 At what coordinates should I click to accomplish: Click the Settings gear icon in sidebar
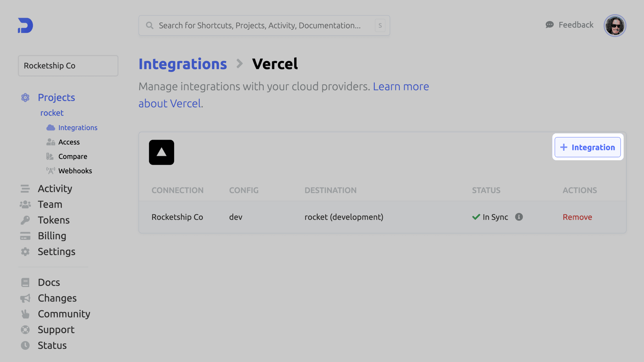tap(25, 252)
